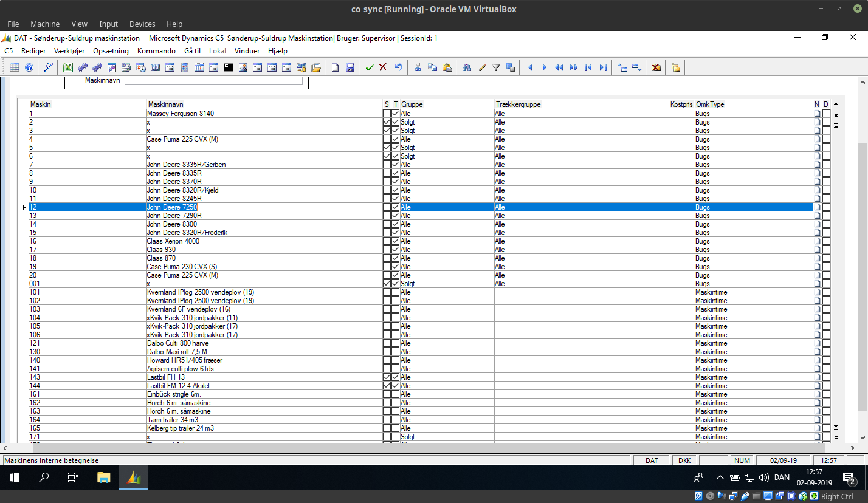Image resolution: width=868 pixels, height=503 pixels.
Task: Delete record with the red-crossed icon
Action: coord(656,67)
